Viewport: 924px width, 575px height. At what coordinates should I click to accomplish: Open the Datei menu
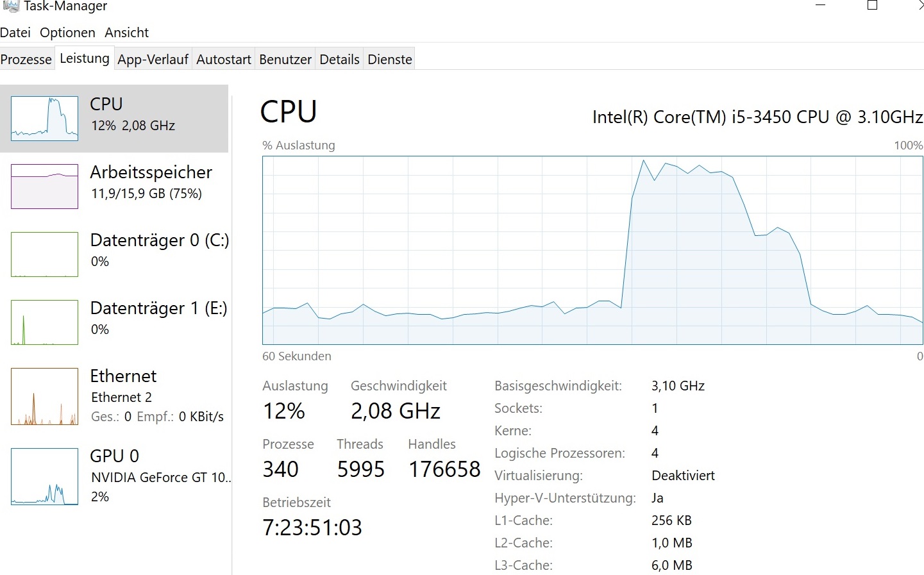(15, 33)
